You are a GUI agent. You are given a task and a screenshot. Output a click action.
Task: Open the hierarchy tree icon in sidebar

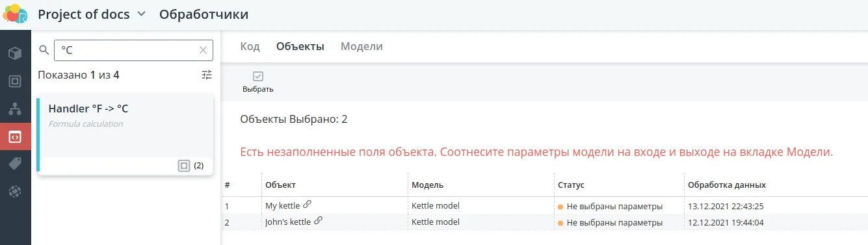click(x=15, y=109)
